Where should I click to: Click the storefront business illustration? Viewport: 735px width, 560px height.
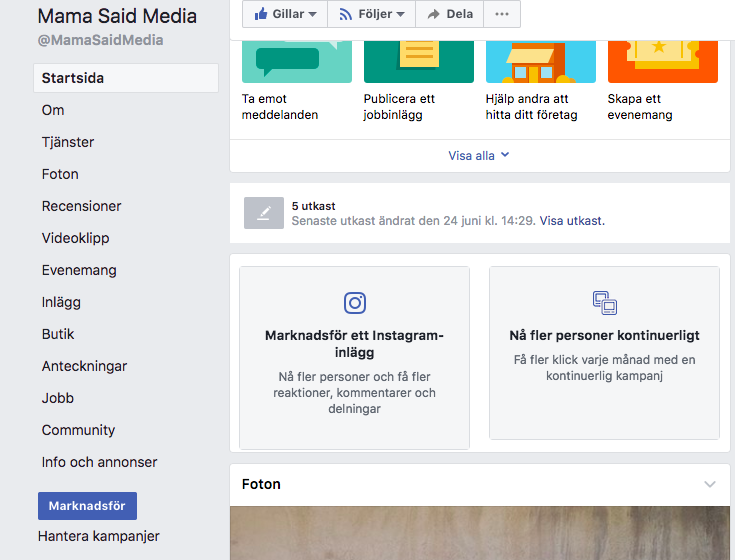[x=540, y=61]
